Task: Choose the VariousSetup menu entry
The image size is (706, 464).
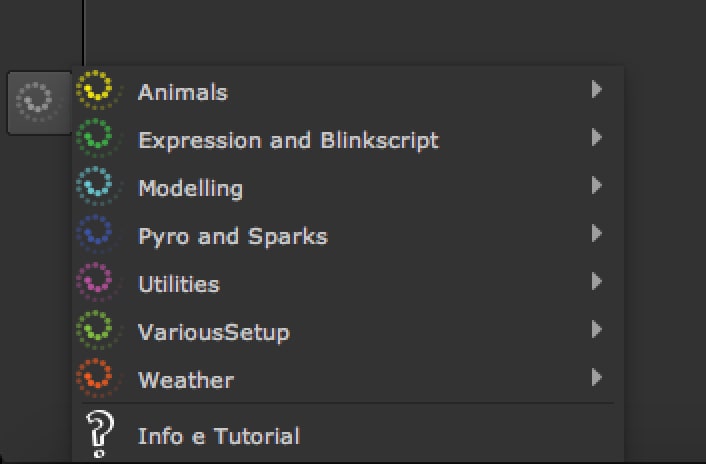Action: (213, 332)
